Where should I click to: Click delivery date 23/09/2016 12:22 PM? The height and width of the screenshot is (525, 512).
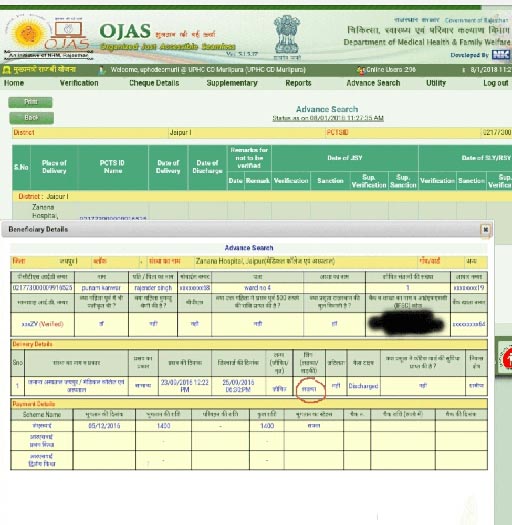click(185, 386)
